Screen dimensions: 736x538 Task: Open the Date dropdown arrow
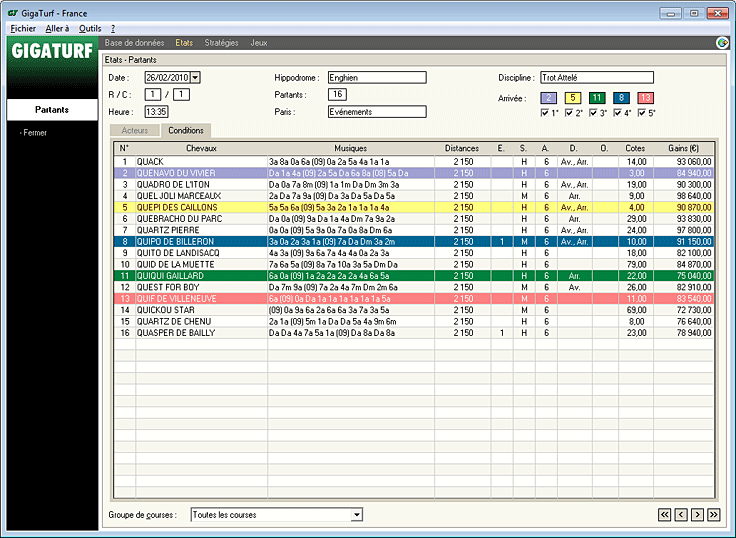(x=195, y=77)
